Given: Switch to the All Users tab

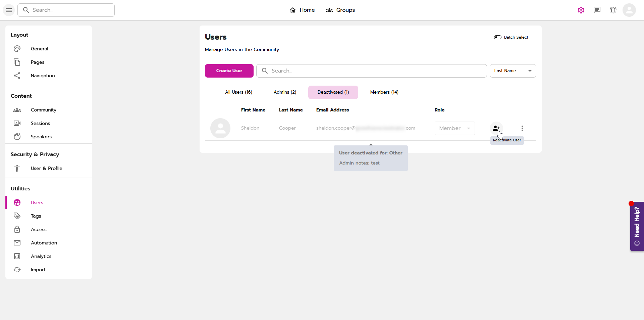Looking at the screenshot, I should point(238,92).
